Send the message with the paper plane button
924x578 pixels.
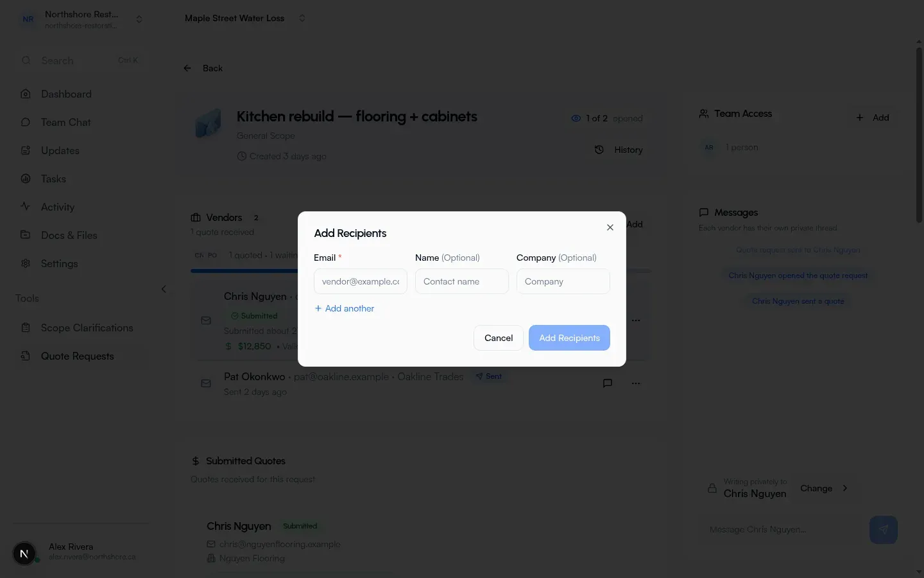click(x=884, y=530)
